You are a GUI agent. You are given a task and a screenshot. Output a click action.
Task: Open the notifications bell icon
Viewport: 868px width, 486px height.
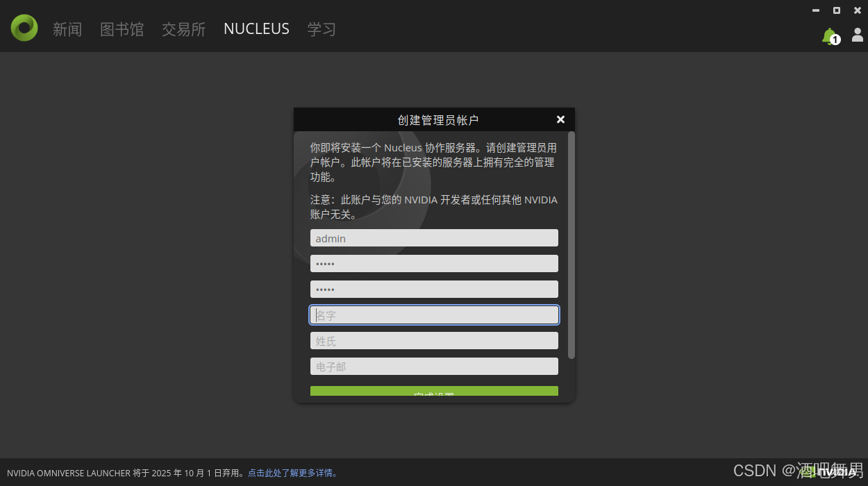click(830, 36)
